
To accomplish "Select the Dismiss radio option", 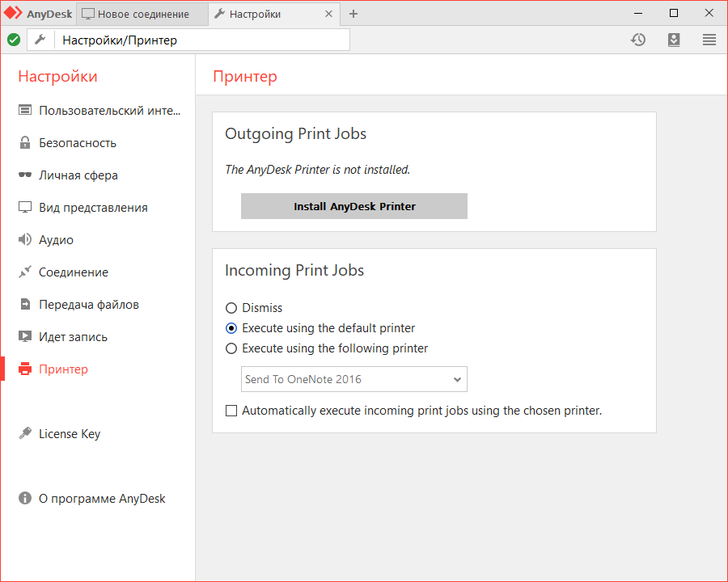I will pos(232,308).
